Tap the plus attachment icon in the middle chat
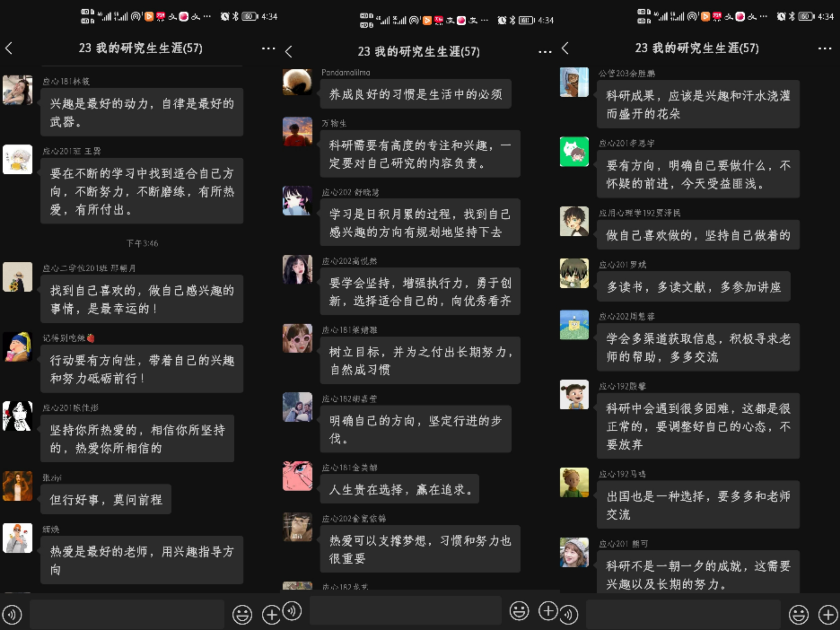840x630 pixels. (548, 611)
